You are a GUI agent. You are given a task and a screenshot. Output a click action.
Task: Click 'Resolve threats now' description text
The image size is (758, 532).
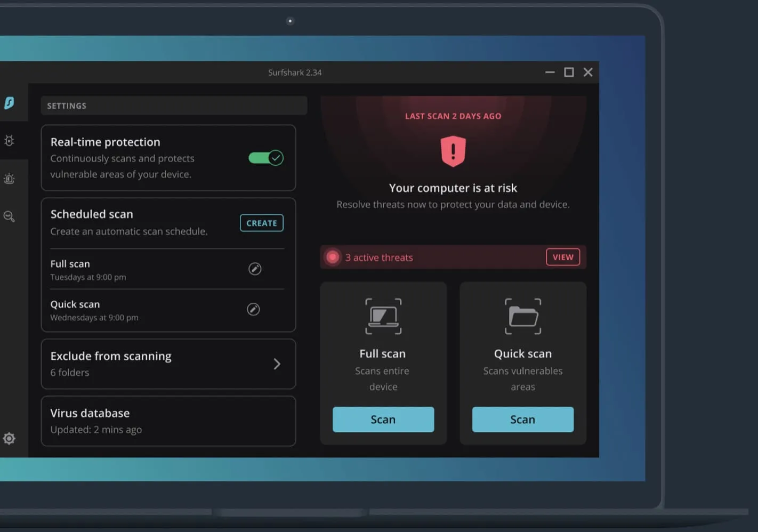point(453,205)
